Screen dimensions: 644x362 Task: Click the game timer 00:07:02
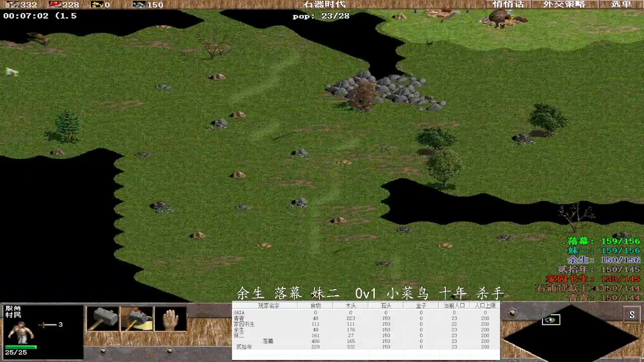(x=26, y=16)
